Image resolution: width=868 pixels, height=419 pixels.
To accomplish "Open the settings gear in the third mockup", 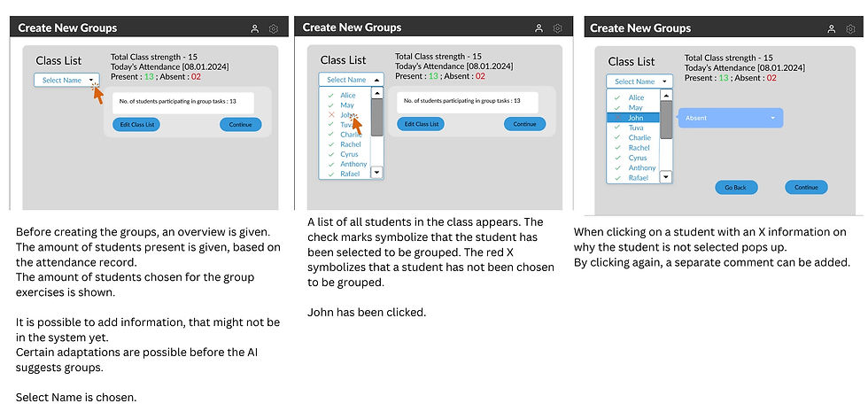I will click(x=850, y=28).
